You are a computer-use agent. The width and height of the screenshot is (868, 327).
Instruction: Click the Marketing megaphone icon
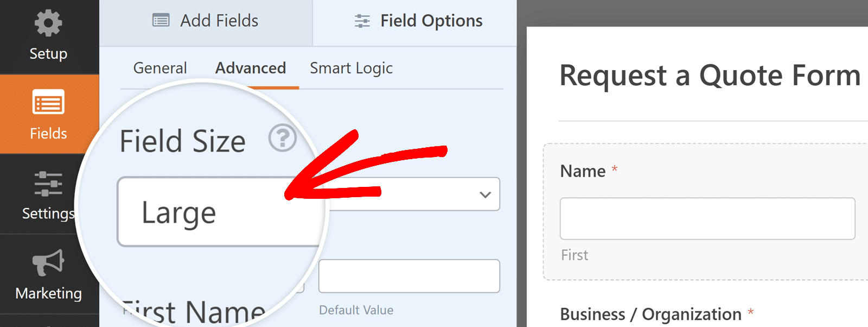[48, 265]
